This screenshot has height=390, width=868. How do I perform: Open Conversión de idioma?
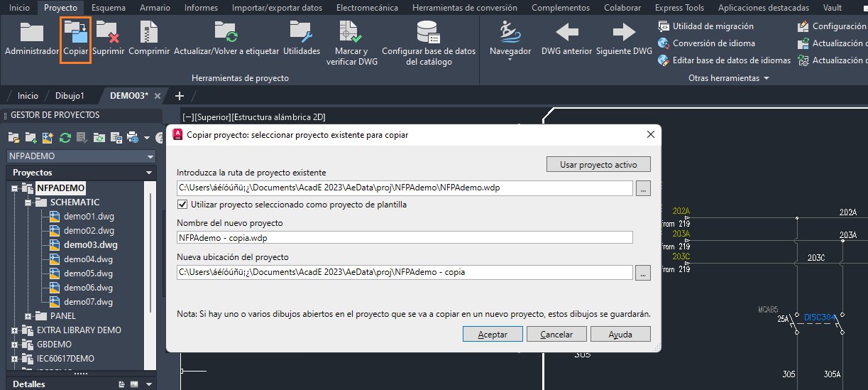(x=705, y=43)
